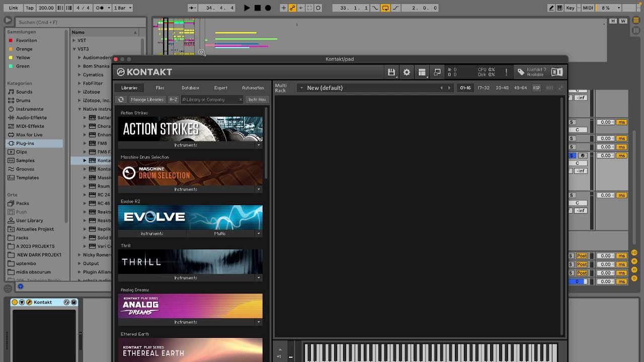
Task: Toggle computer MIDI keyboard icon
Action: pyautogui.click(x=559, y=8)
